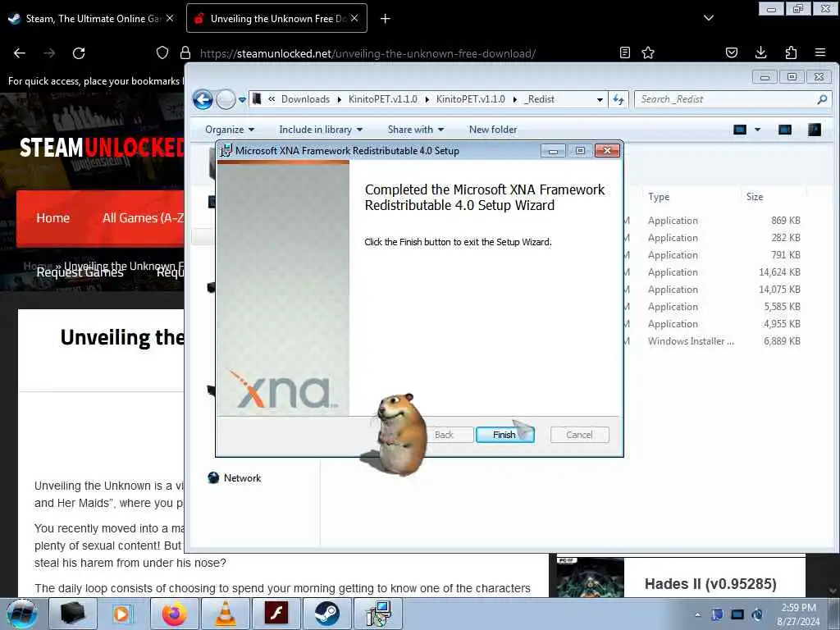Screen dimensions: 840x630
Task: Open Firefox hamburger application menu
Action: (820, 52)
